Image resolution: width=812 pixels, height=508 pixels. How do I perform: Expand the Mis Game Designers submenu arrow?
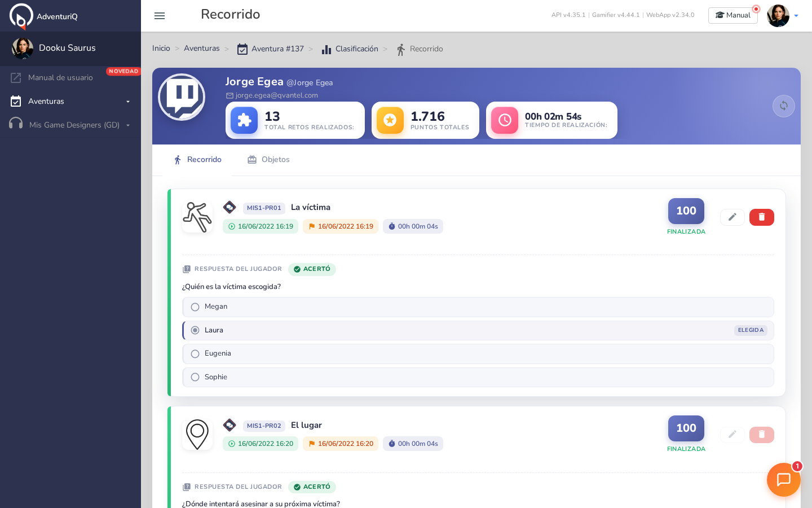[128, 125]
